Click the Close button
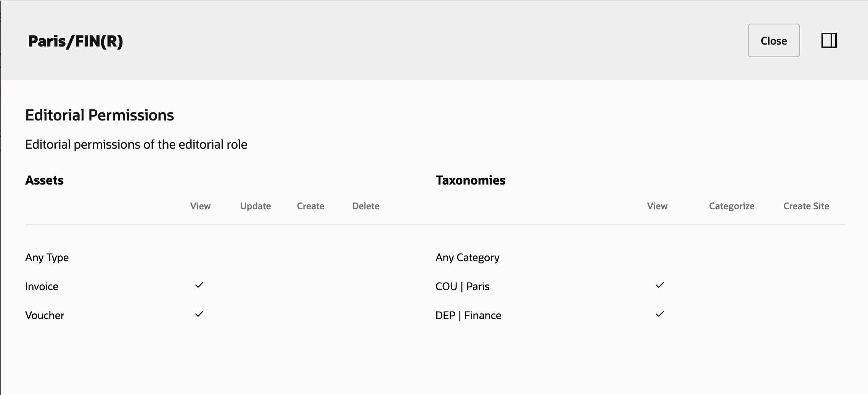This screenshot has height=395, width=868. pos(773,40)
